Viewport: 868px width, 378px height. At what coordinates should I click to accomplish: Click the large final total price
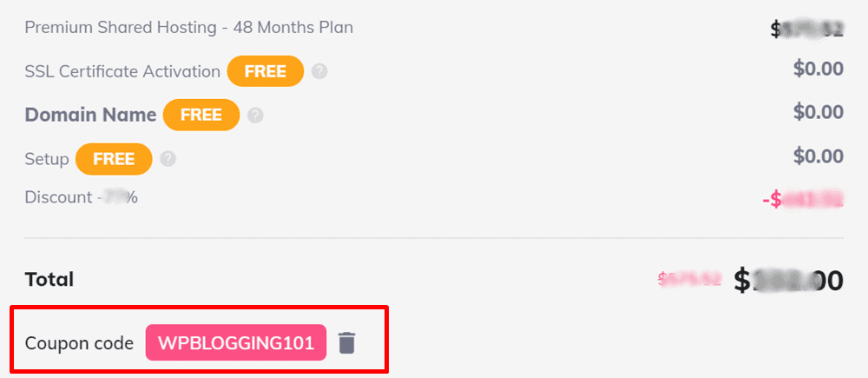(788, 281)
